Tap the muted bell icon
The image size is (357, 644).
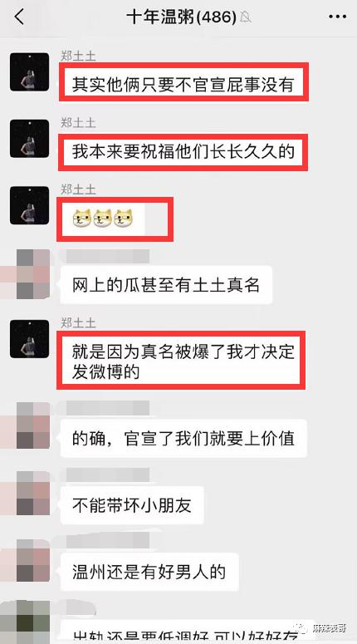click(246, 17)
